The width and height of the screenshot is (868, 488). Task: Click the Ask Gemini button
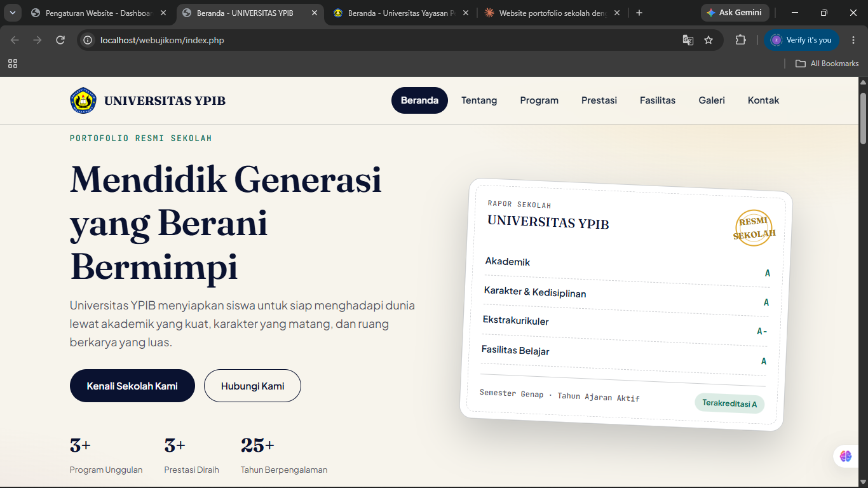[735, 13]
